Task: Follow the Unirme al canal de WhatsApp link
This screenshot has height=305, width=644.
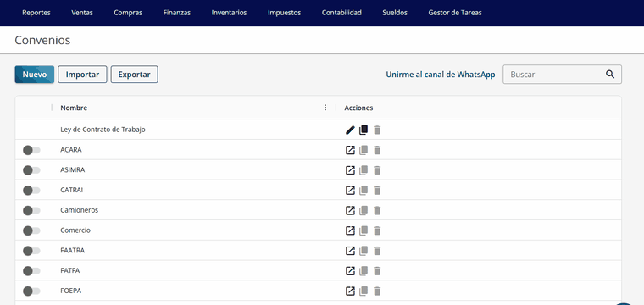Action: [x=441, y=75]
